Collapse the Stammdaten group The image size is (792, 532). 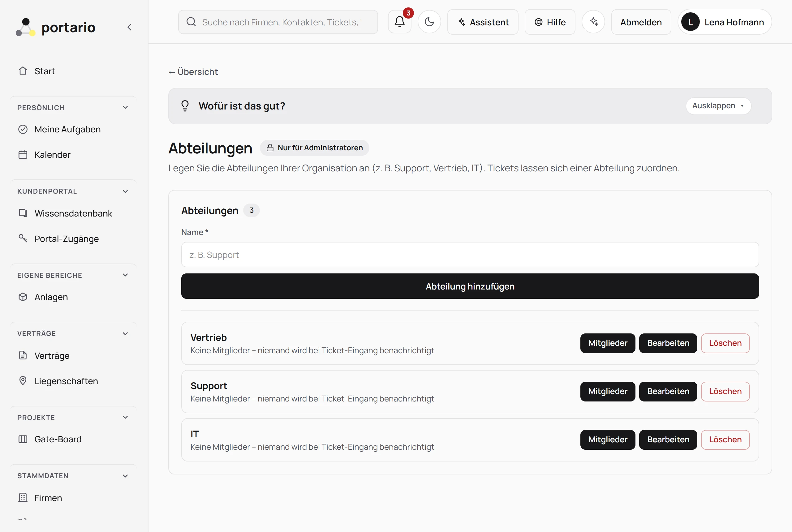click(x=125, y=476)
